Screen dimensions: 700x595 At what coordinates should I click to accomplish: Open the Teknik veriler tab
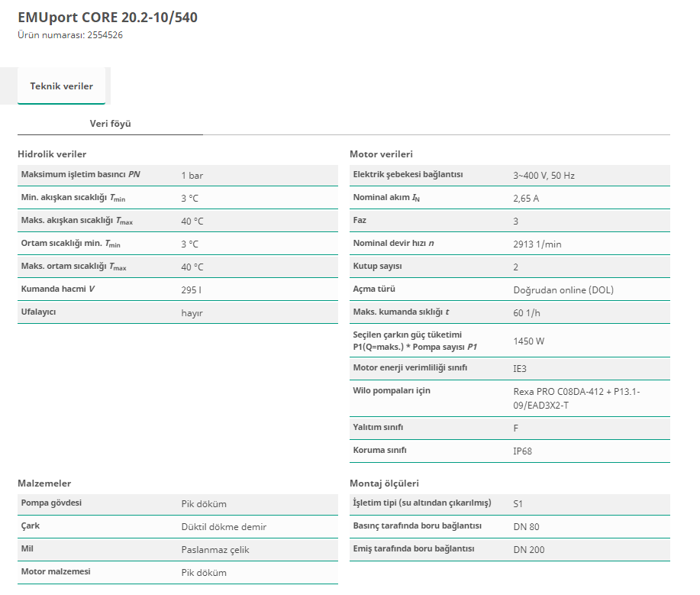click(x=62, y=86)
